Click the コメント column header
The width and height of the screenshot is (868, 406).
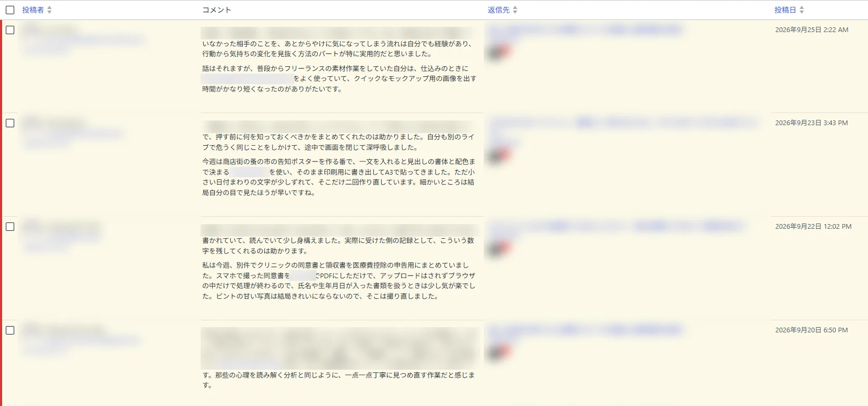coord(217,10)
